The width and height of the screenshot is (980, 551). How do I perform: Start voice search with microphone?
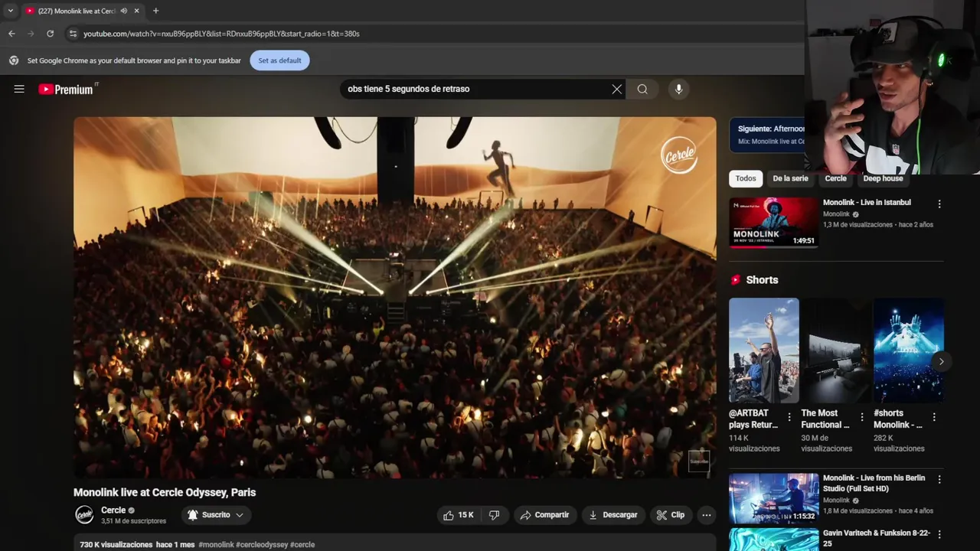click(678, 89)
